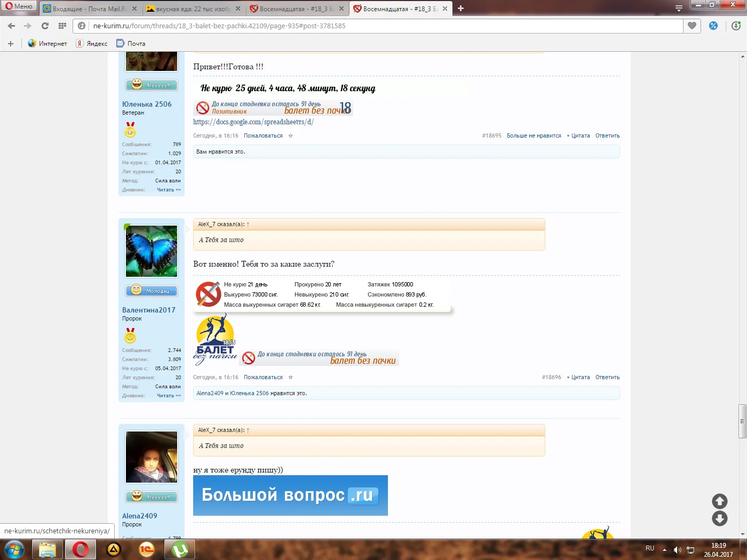Image resolution: width=747 pixels, height=560 pixels.
Task: Open the uTorrent taskbar icon
Action: 180,549
